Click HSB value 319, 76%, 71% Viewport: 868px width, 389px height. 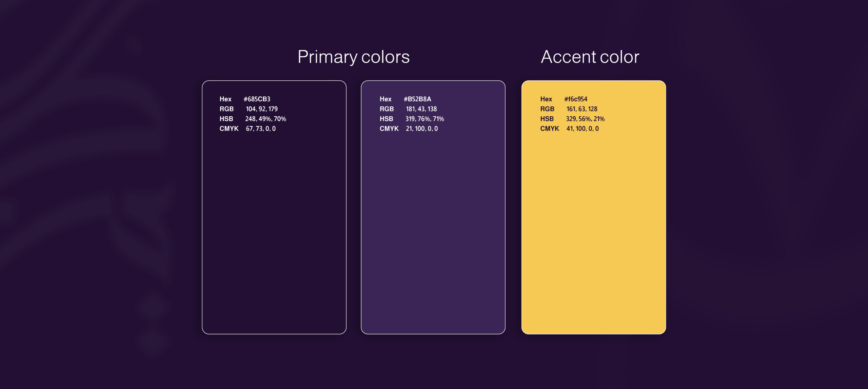click(x=425, y=119)
